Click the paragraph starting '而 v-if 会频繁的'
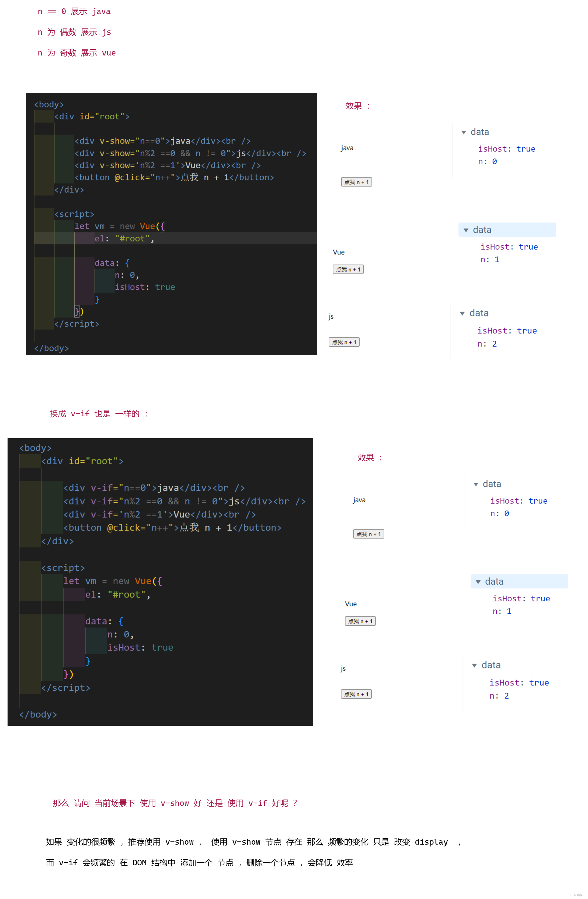 pyautogui.click(x=199, y=863)
